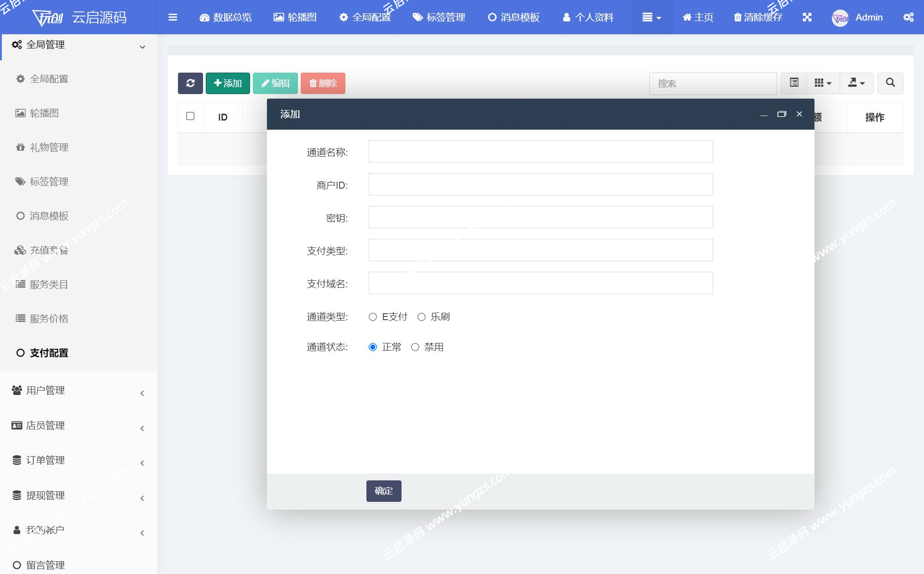Open the export dropdown in the toolbar
Screen dimensions: 924x574
[x=856, y=83]
